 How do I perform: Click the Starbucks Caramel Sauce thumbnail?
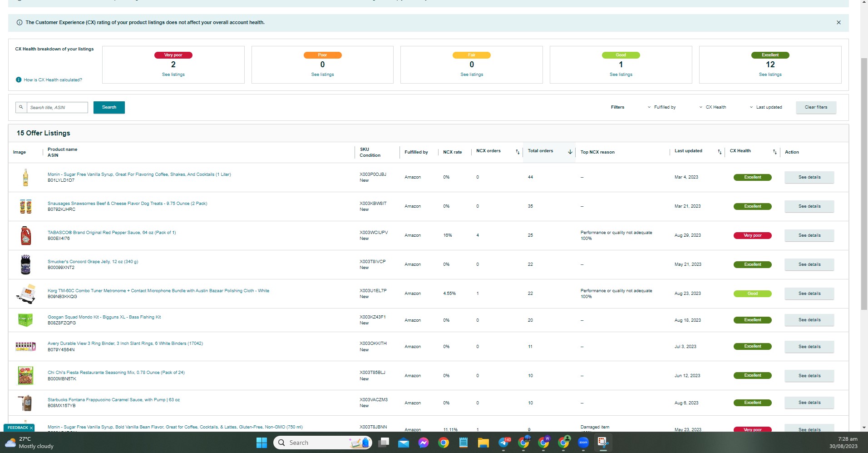click(x=26, y=403)
